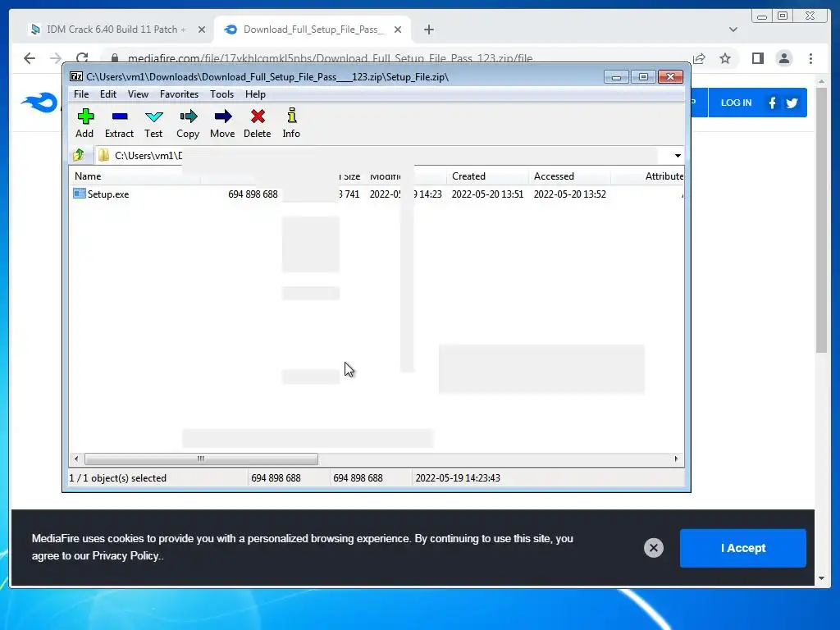
Task: Click the mediafire.com URL in the address bar
Action: 330,58
